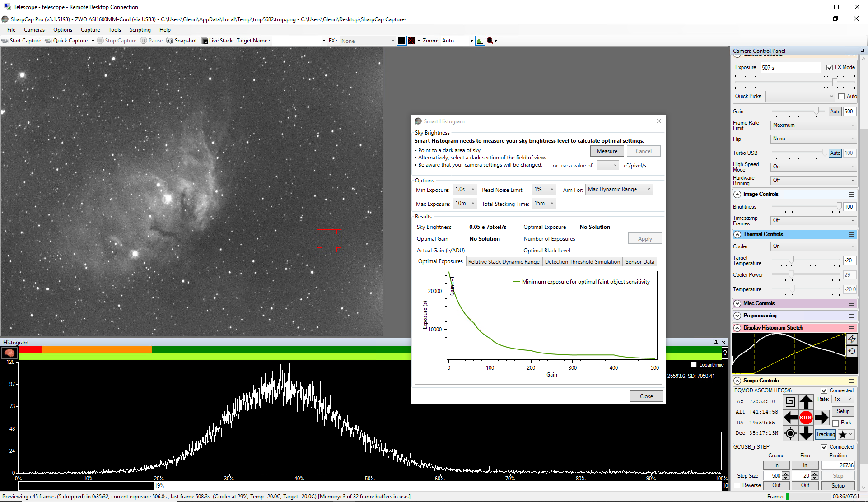
Task: Click the Fine Out focuser button
Action: point(805,486)
